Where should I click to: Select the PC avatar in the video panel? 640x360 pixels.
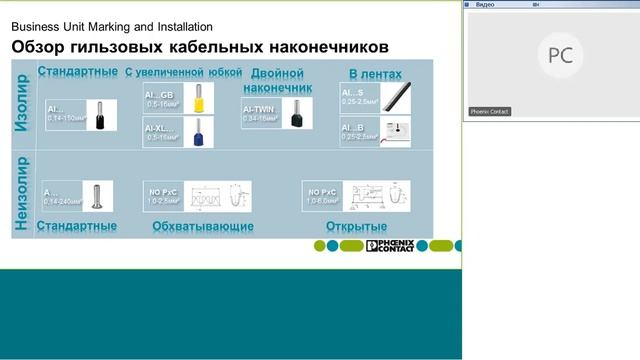coord(560,55)
